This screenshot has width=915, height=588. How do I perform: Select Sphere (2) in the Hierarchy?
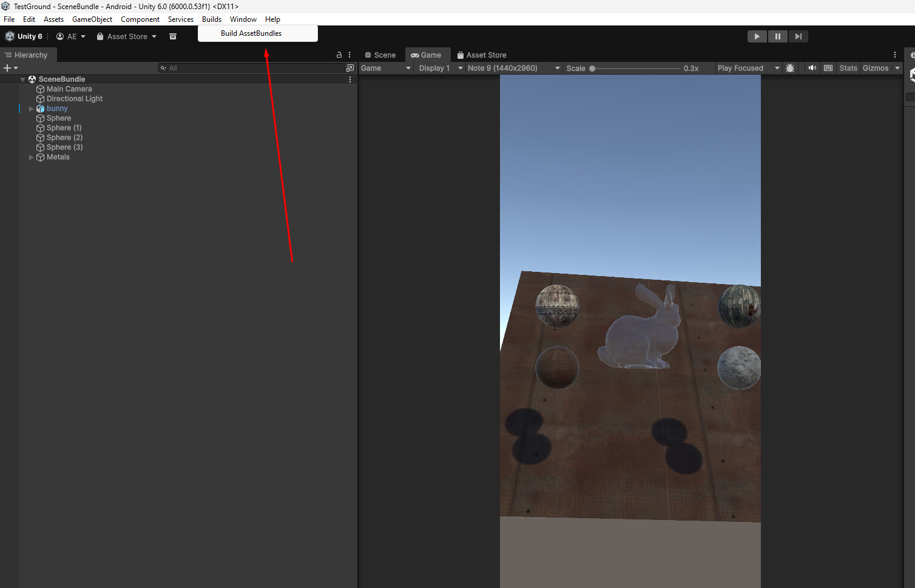coord(63,137)
